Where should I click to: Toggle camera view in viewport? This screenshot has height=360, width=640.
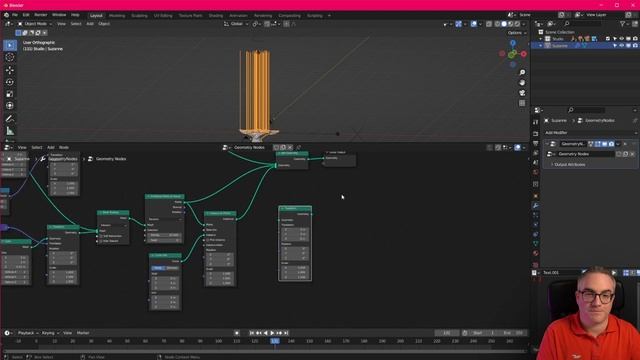pyautogui.click(x=522, y=93)
